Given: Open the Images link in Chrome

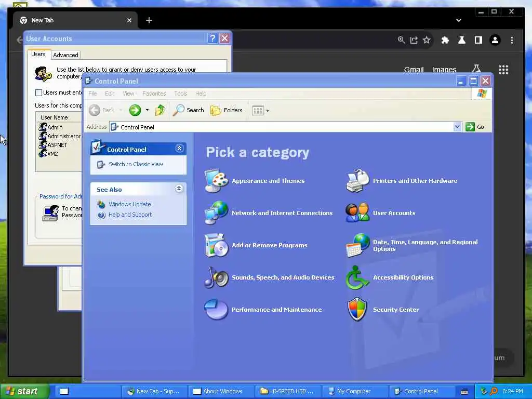Looking at the screenshot, I should [x=444, y=70].
